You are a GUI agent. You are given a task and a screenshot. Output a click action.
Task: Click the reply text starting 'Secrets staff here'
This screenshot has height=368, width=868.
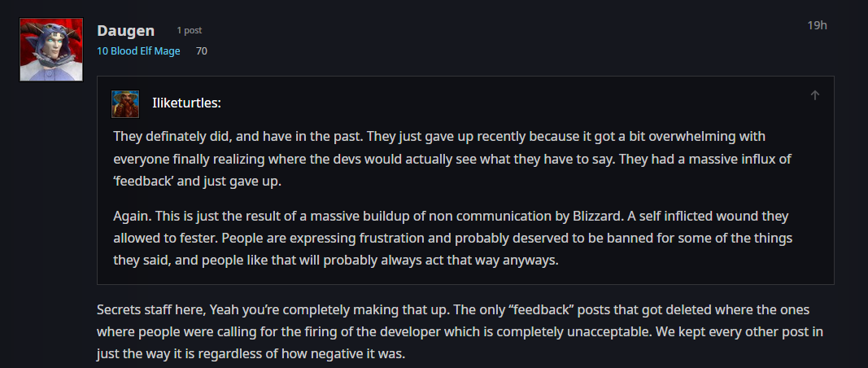[460, 331]
